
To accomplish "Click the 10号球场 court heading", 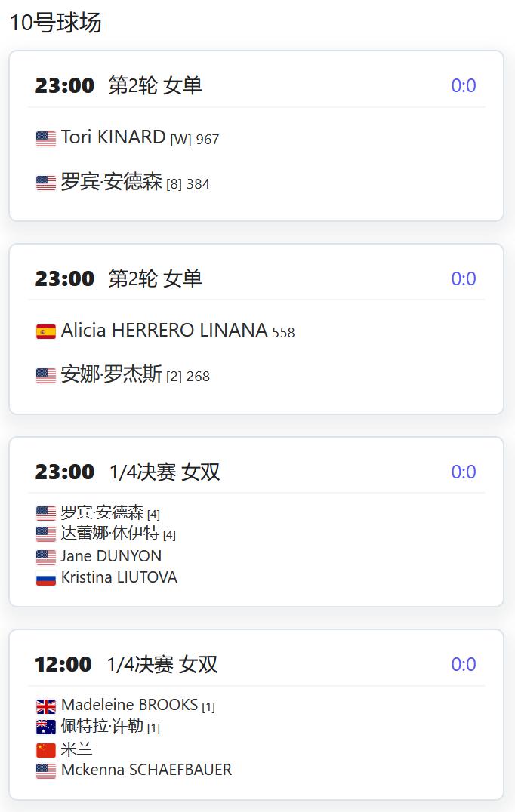I will (x=55, y=23).
